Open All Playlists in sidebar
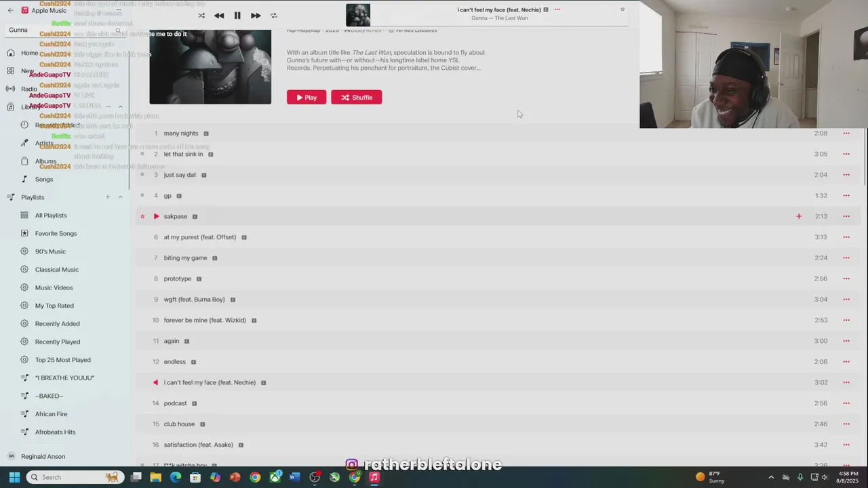 pyautogui.click(x=51, y=216)
